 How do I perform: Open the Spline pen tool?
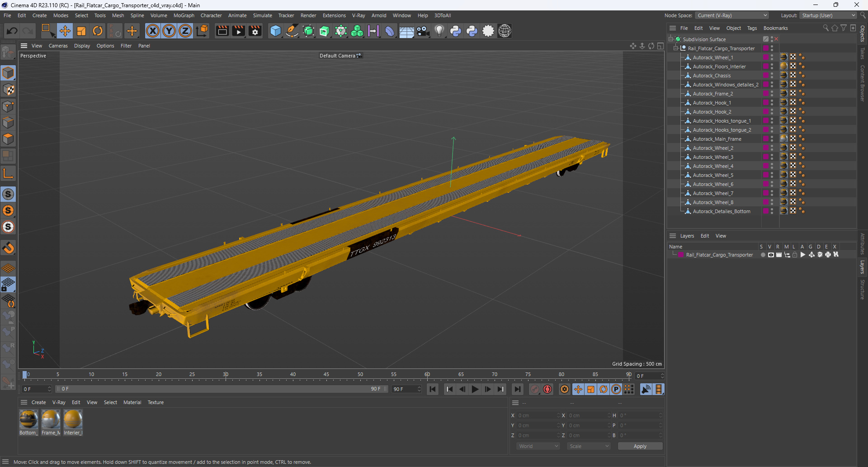coord(292,31)
